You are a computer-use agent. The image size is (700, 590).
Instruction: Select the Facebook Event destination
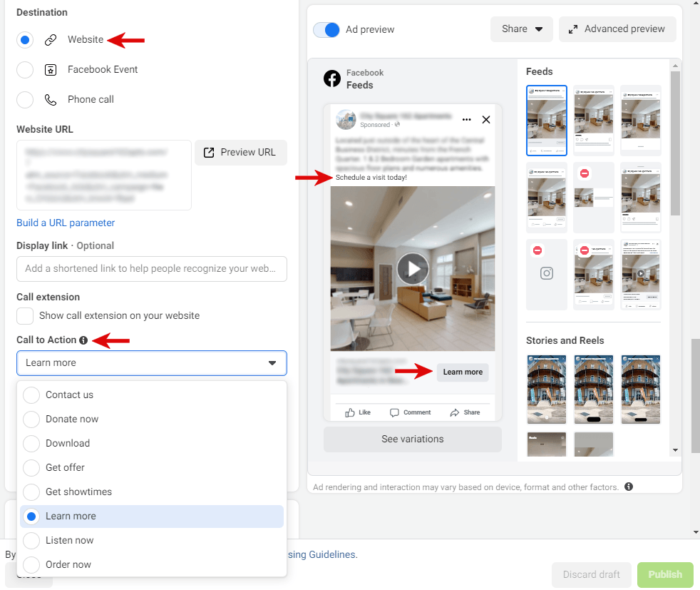[25, 69]
